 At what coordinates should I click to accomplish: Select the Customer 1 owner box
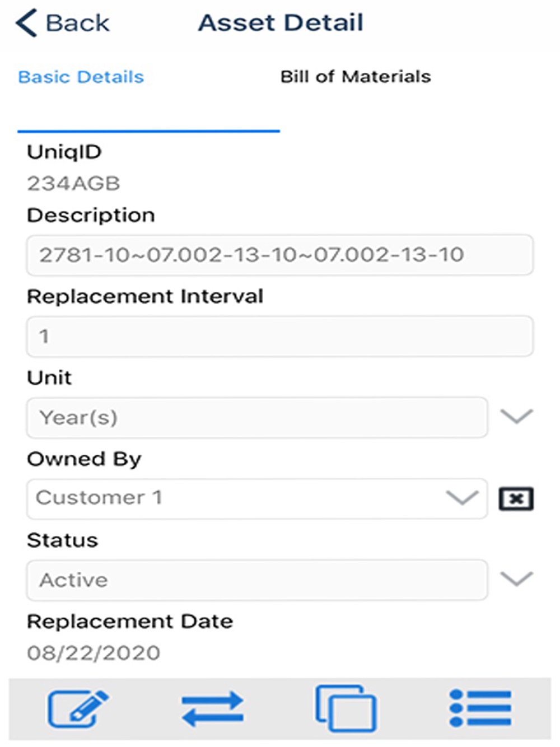click(235, 498)
